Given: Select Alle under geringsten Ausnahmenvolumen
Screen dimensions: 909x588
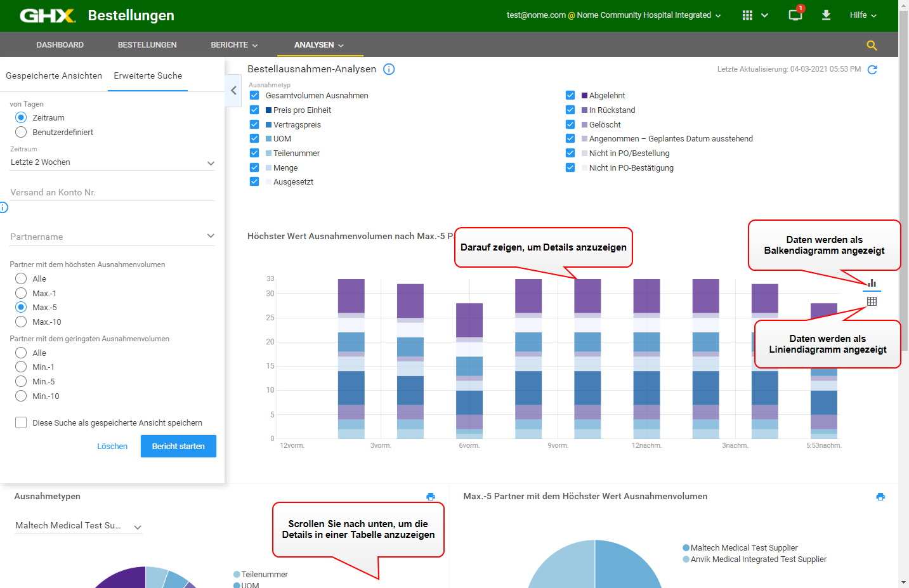Looking at the screenshot, I should pos(21,353).
